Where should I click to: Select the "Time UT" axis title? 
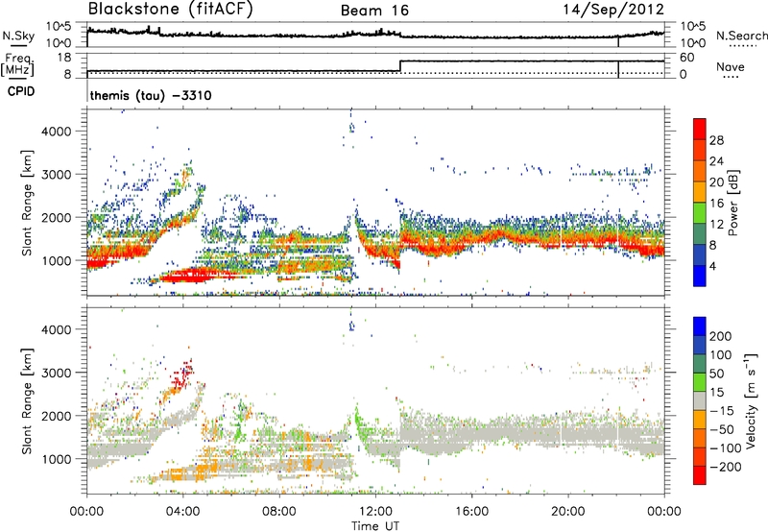click(x=375, y=525)
